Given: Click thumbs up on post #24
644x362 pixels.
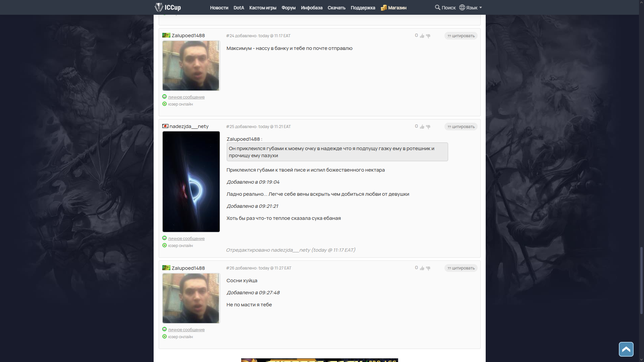Looking at the screenshot, I should (x=422, y=36).
